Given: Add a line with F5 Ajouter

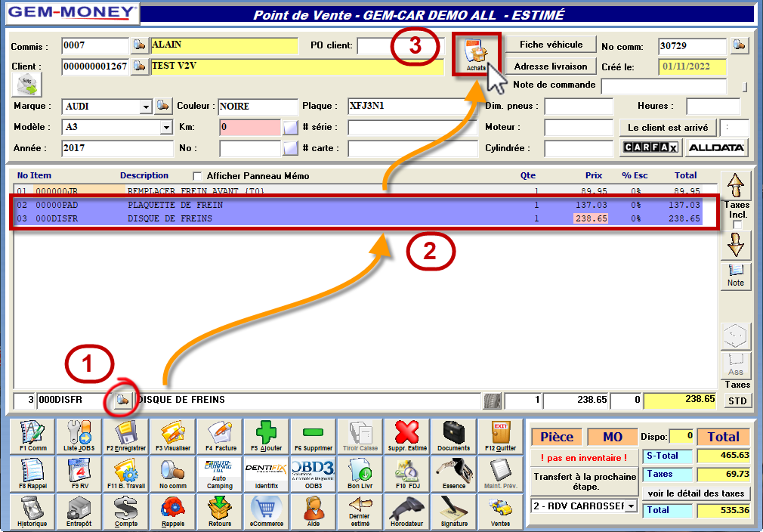Looking at the screenshot, I should click(x=266, y=436).
